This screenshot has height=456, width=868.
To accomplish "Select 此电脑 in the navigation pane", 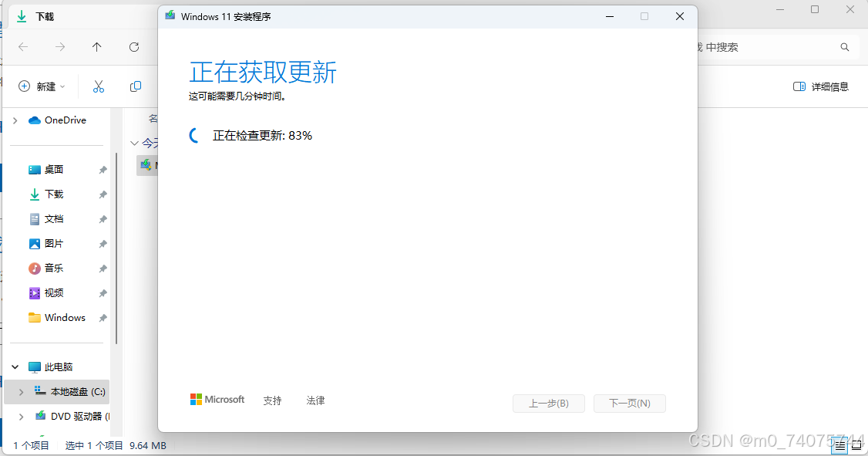I will click(51, 366).
